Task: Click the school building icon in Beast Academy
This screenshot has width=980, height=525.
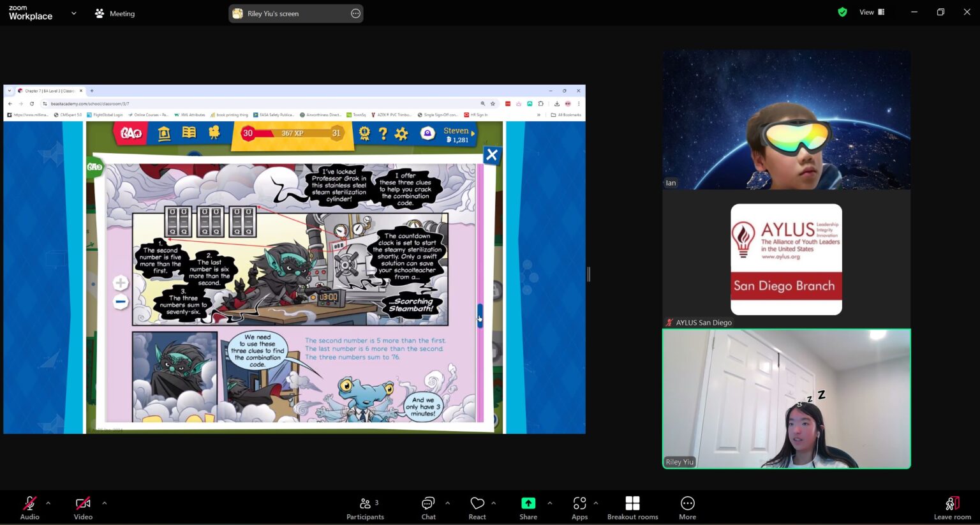Action: pos(164,133)
